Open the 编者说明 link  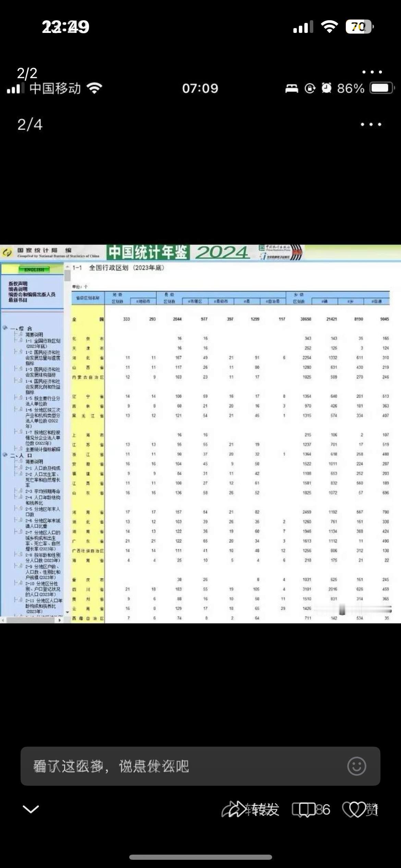pyautogui.click(x=18, y=289)
